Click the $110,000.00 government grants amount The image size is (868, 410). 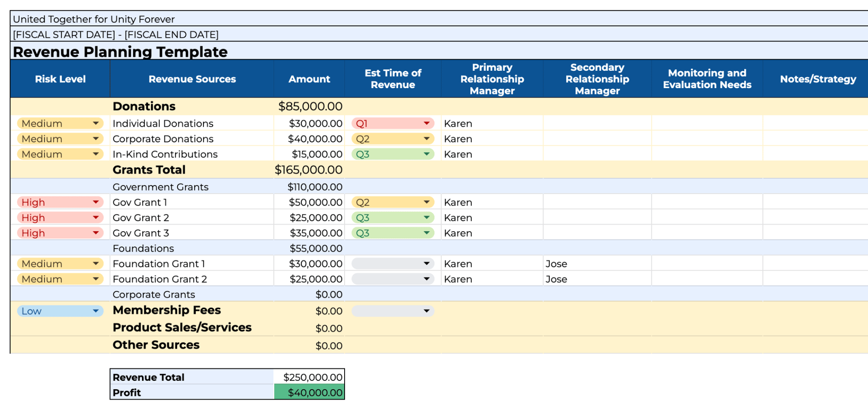315,187
